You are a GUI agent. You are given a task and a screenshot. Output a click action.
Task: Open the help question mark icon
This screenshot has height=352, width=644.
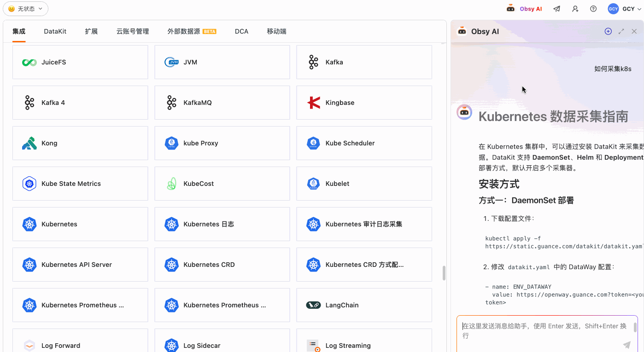click(x=593, y=9)
